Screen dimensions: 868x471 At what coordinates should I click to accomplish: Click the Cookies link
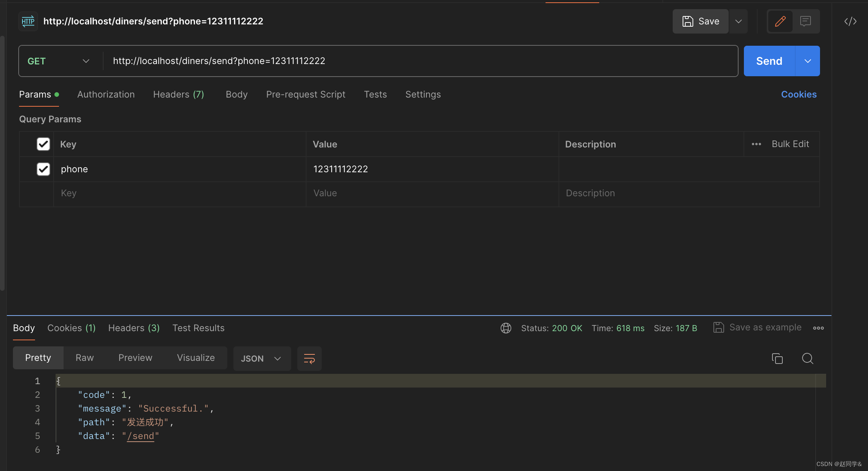799,95
